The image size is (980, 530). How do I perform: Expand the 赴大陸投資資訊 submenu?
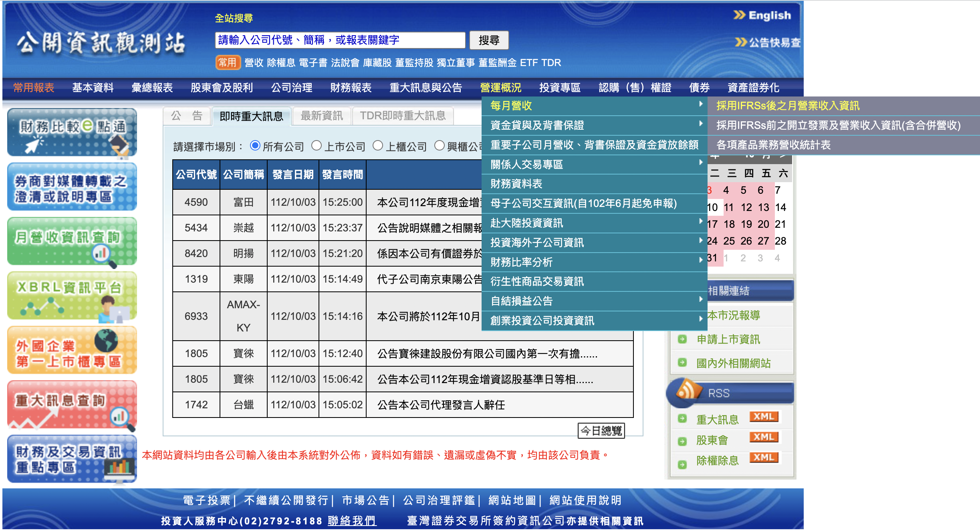click(x=595, y=223)
